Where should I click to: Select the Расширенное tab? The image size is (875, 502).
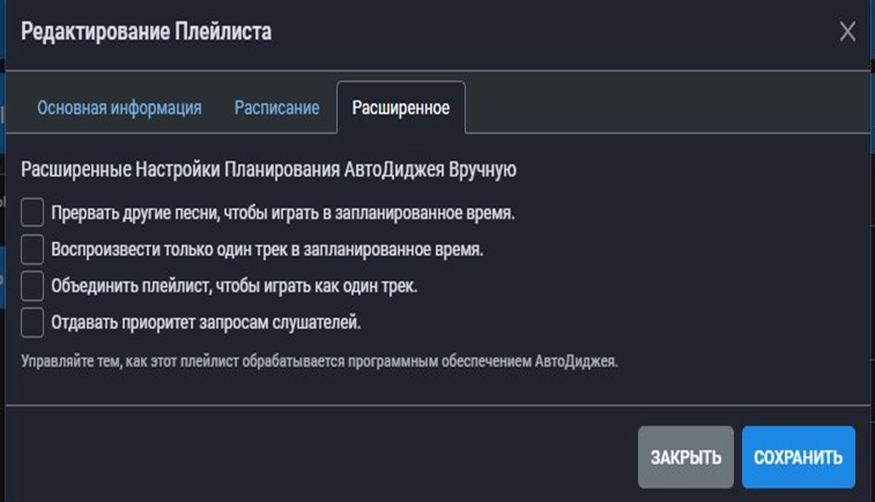pyautogui.click(x=401, y=108)
